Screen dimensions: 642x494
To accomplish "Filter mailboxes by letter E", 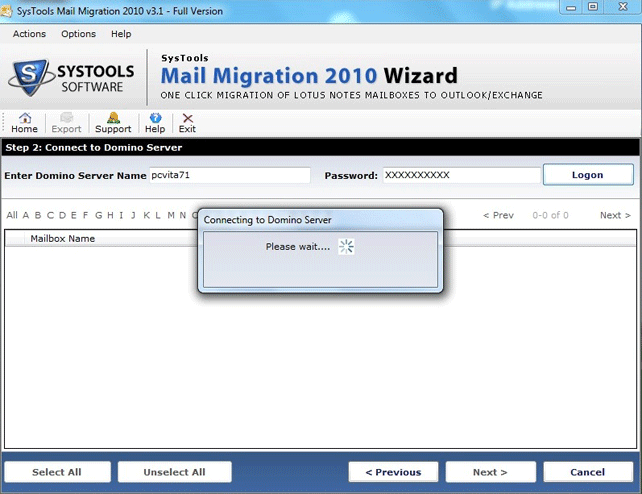I will [74, 215].
